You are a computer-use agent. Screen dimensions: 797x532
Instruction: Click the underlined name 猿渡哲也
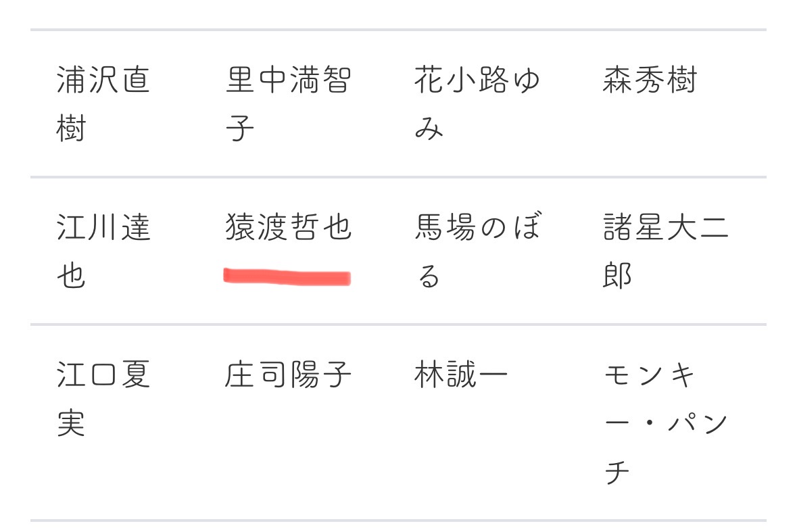tap(288, 228)
